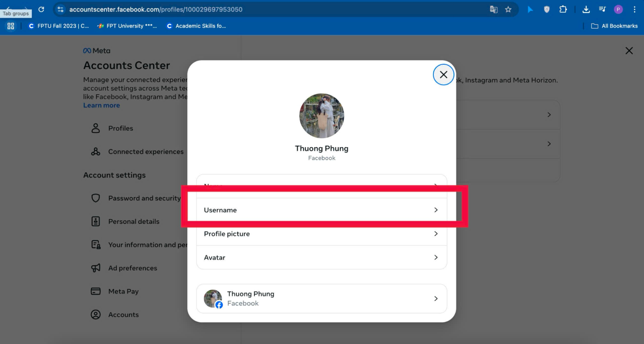
Task: Click the Account settings heading
Action: coord(114,175)
